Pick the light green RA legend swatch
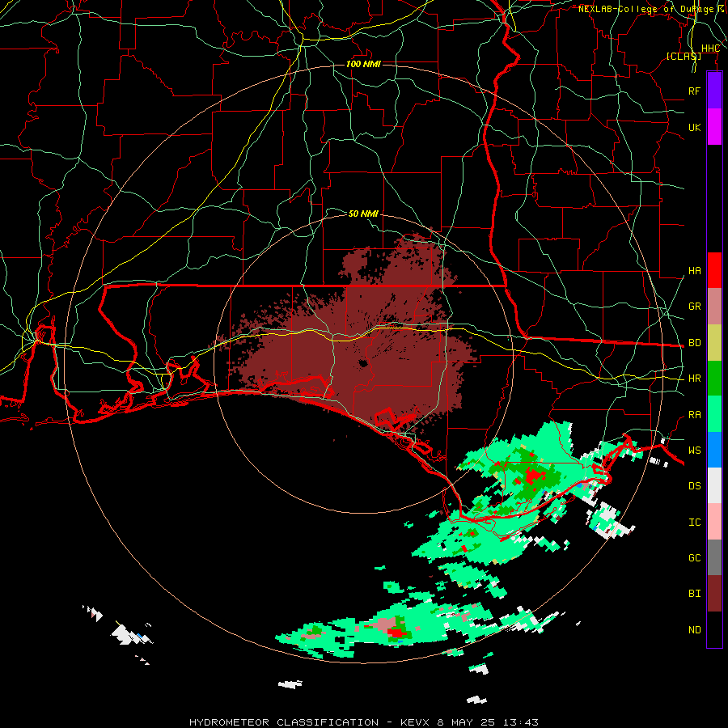This screenshot has height=728, width=728. click(714, 414)
